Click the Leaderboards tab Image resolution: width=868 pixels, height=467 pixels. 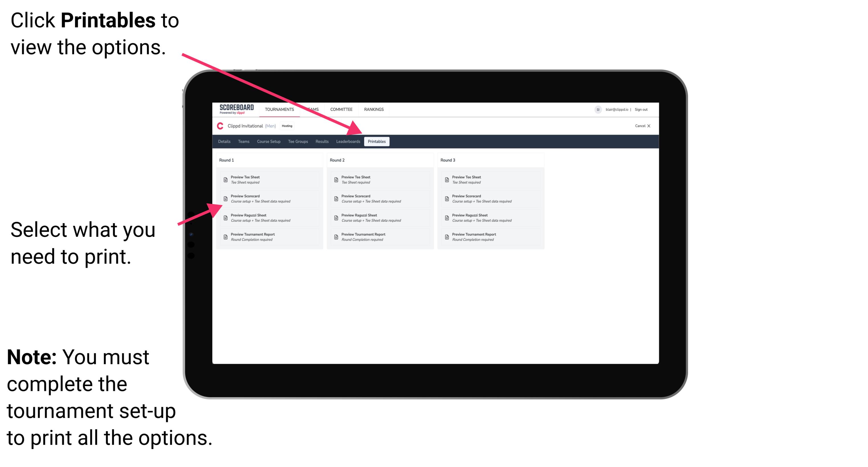coord(347,142)
